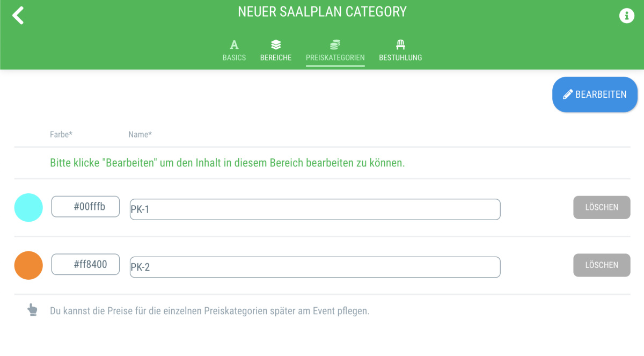Click the chair icon above Bestuhlung

click(x=400, y=45)
